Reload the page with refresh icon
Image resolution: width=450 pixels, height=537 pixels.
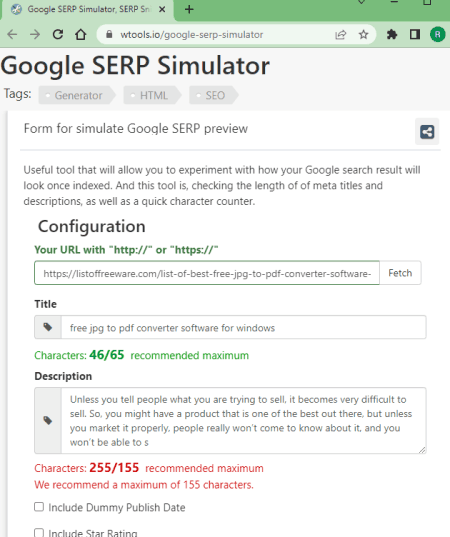(x=58, y=34)
